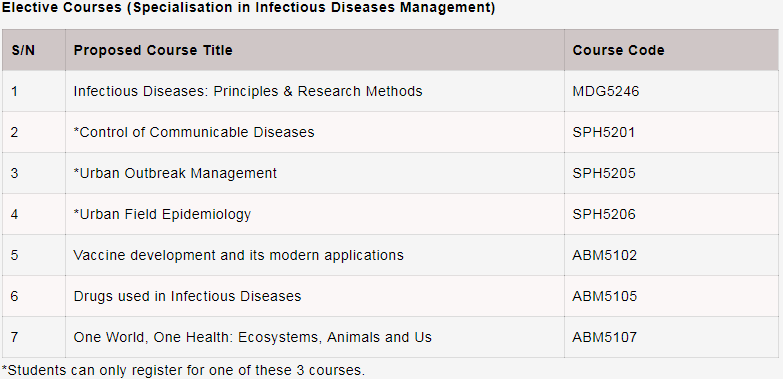This screenshot has height=379, width=783.
Task: Click course code SPH5206
Action: (604, 214)
